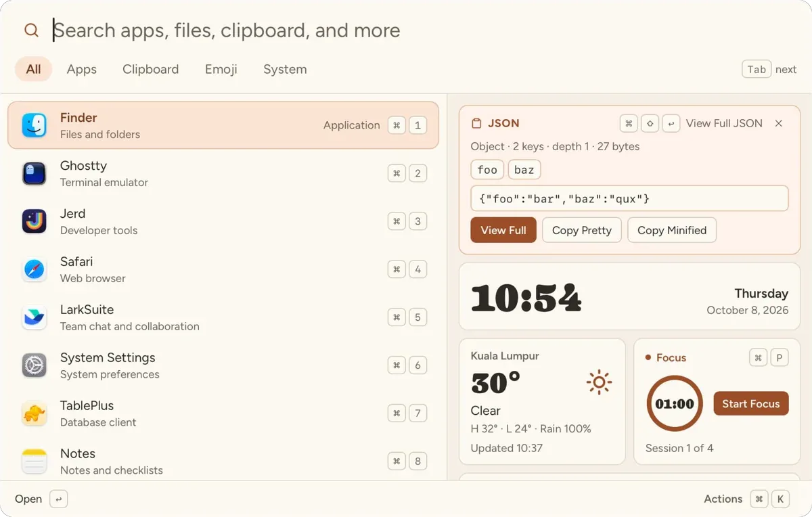The height and width of the screenshot is (517, 812).
Task: Open the Notes app icon
Action: click(34, 462)
